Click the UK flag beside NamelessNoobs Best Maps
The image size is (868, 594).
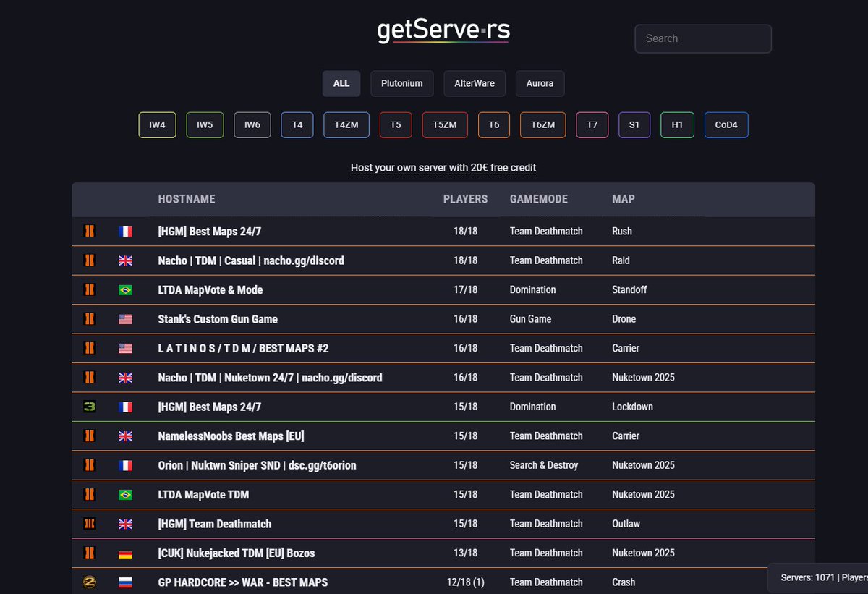pos(126,436)
